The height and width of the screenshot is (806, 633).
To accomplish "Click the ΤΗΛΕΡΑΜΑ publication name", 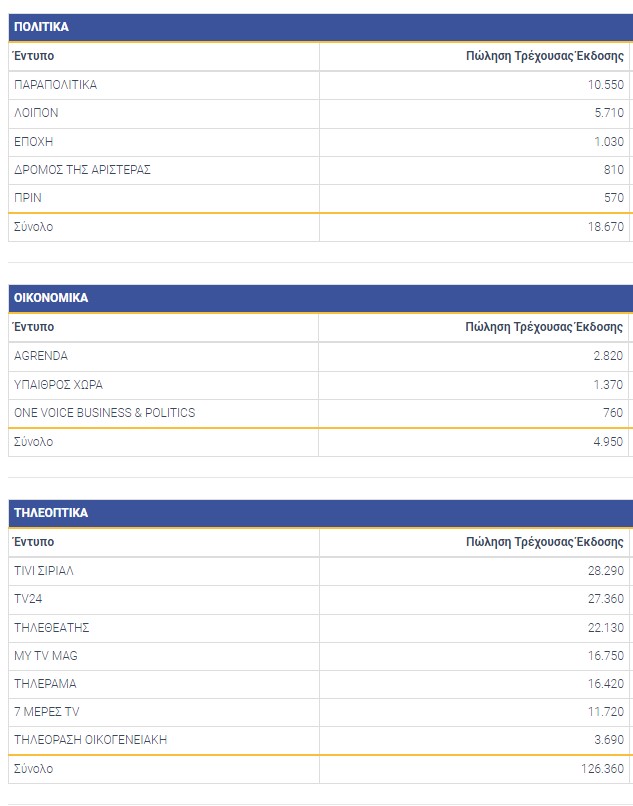I will click(x=45, y=684).
